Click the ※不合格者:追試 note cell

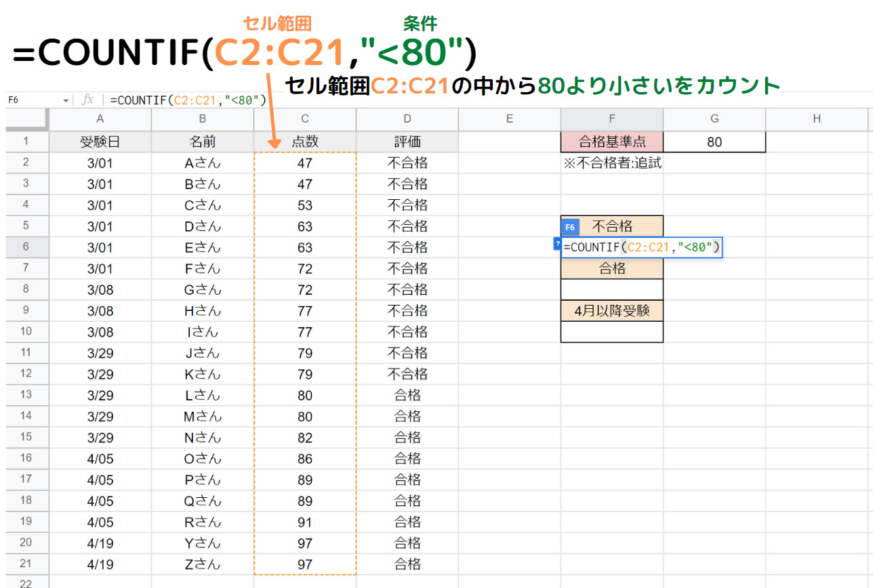[x=611, y=162]
